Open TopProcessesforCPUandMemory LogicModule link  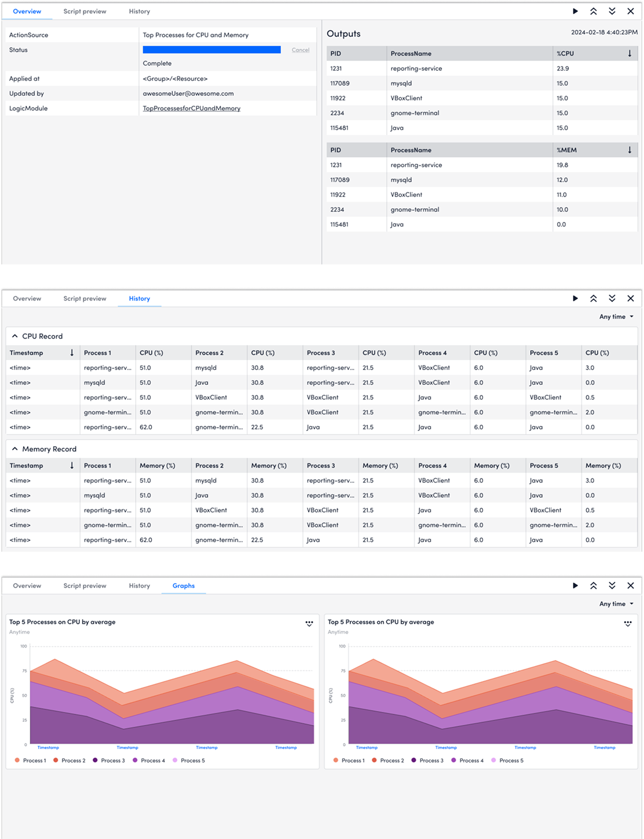coord(191,108)
